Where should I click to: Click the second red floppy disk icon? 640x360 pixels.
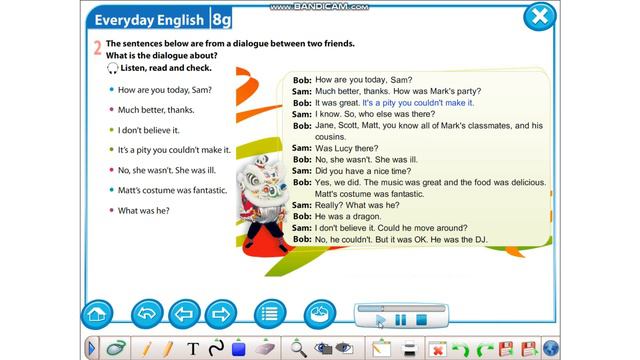point(529,349)
